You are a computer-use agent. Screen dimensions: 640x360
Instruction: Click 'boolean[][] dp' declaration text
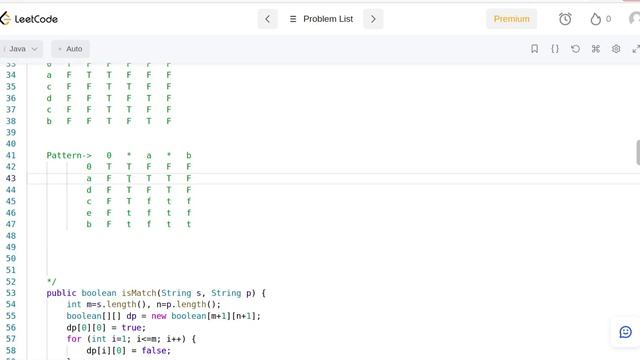101,316
